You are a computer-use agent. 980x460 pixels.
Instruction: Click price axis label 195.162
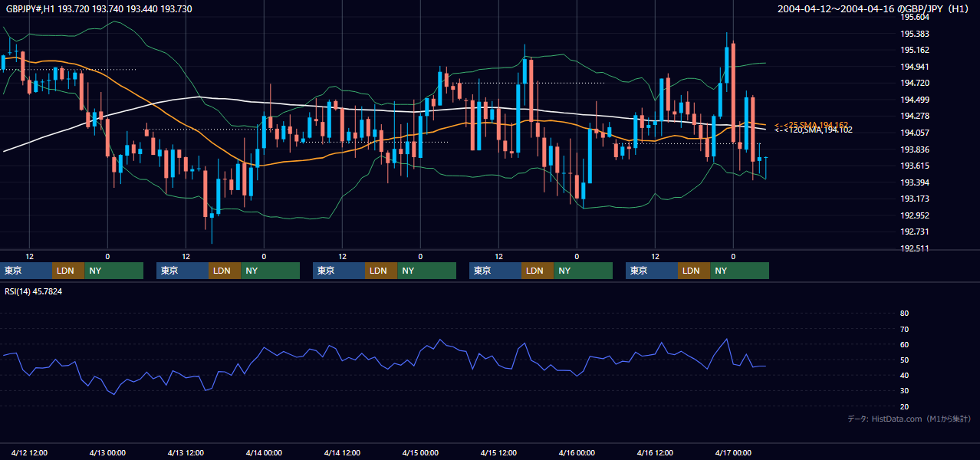915,50
